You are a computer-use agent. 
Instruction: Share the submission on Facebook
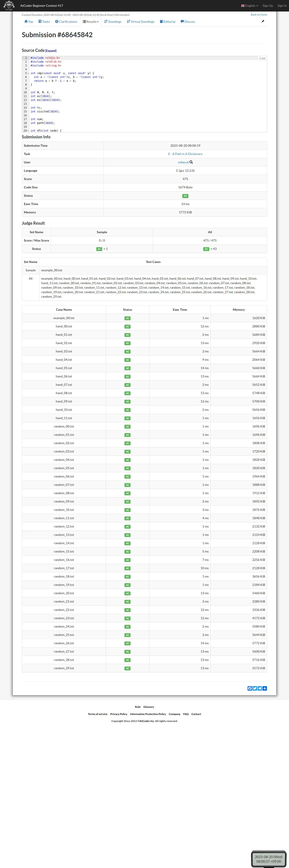(x=250, y=688)
